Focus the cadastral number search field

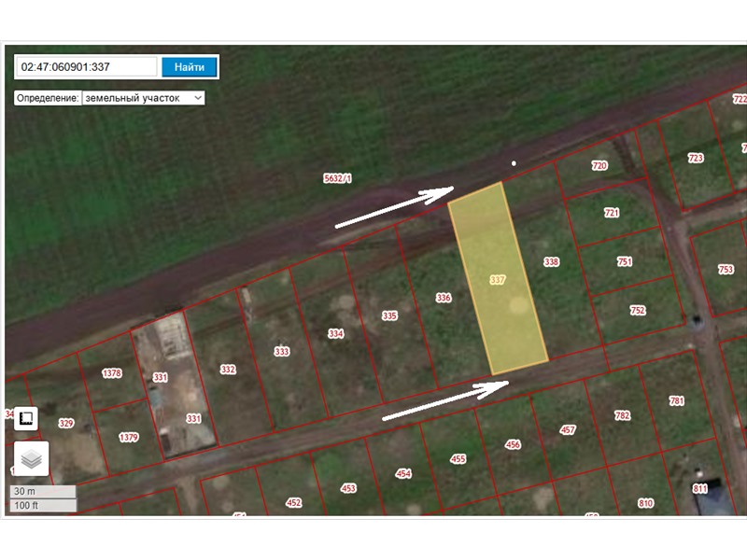click(88, 67)
